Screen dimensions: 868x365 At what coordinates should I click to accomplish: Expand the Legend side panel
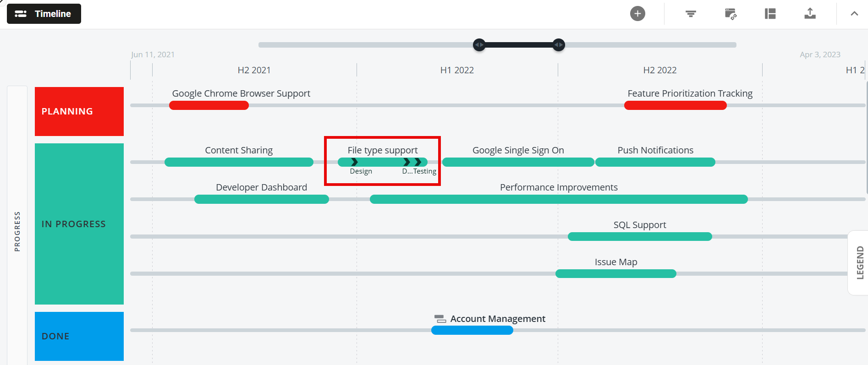[859, 262]
